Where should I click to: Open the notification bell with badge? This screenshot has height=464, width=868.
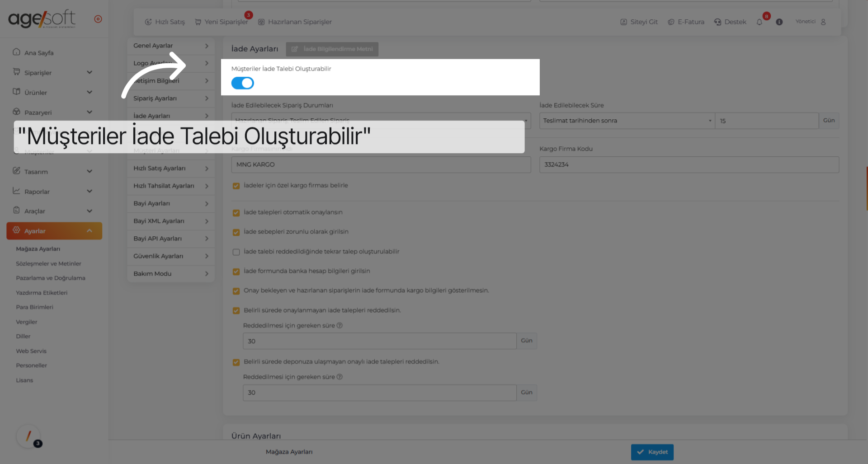tap(759, 22)
